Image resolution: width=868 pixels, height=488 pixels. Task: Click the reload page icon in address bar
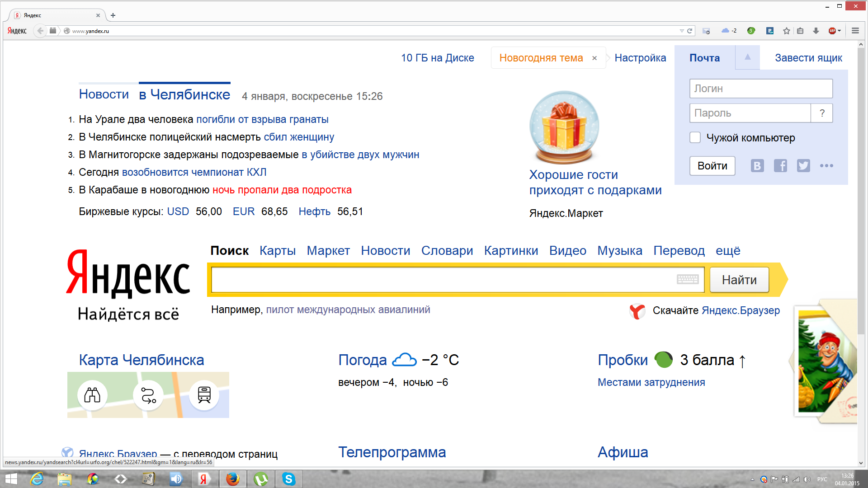click(689, 31)
